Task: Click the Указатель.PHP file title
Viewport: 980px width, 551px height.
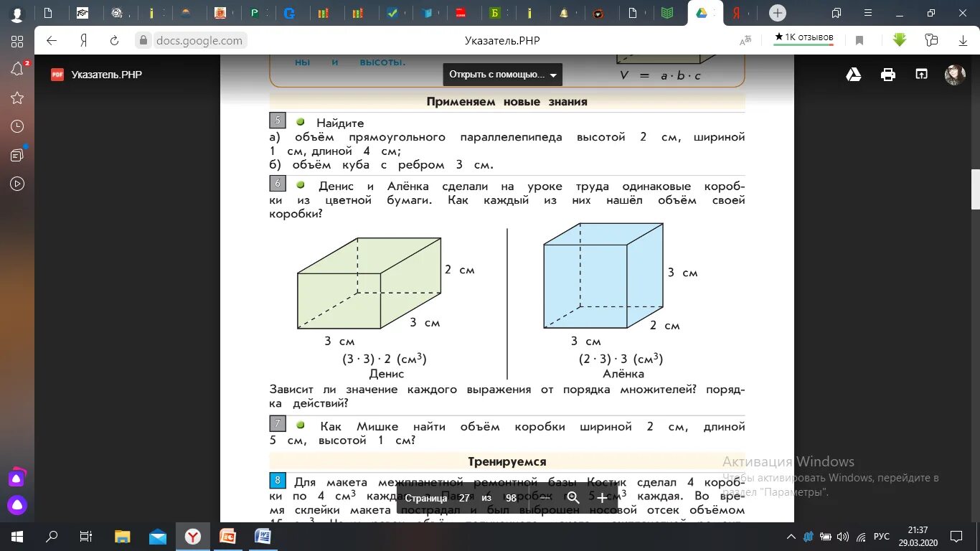Action: [107, 75]
